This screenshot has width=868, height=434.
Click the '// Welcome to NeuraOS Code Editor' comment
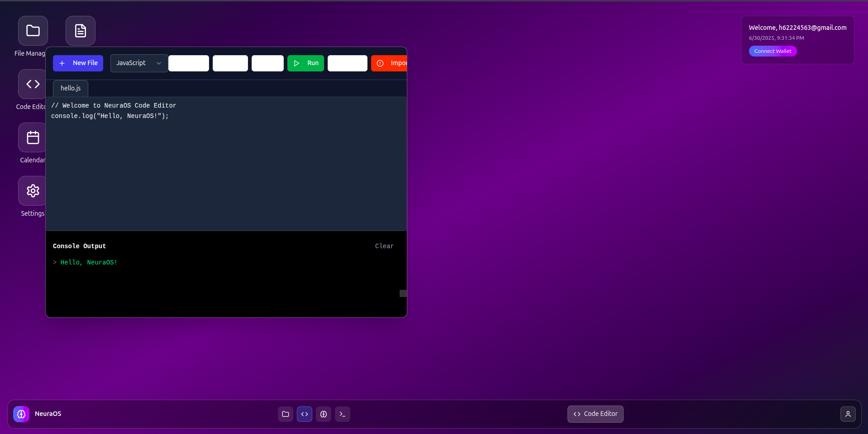tap(114, 106)
